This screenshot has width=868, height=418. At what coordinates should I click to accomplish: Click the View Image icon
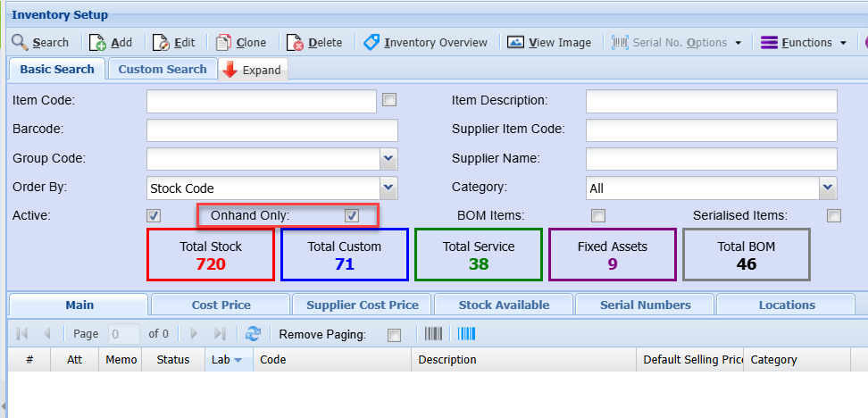click(x=516, y=42)
